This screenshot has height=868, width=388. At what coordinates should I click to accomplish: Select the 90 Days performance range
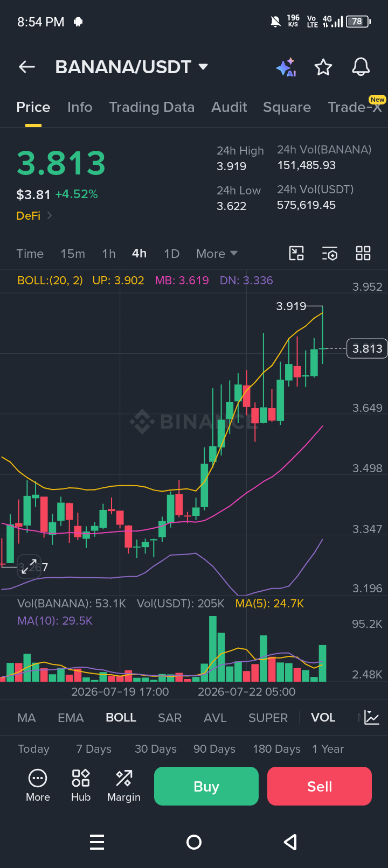coord(214,749)
